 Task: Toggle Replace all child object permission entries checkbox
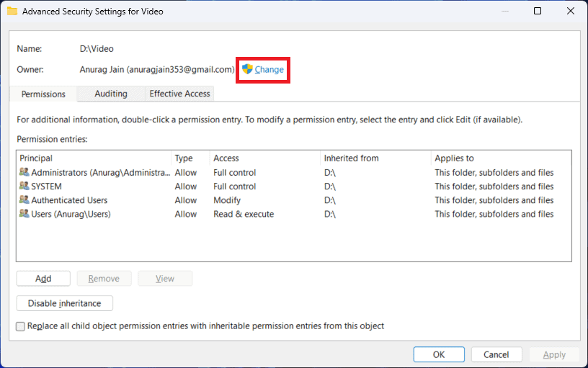pos(21,326)
